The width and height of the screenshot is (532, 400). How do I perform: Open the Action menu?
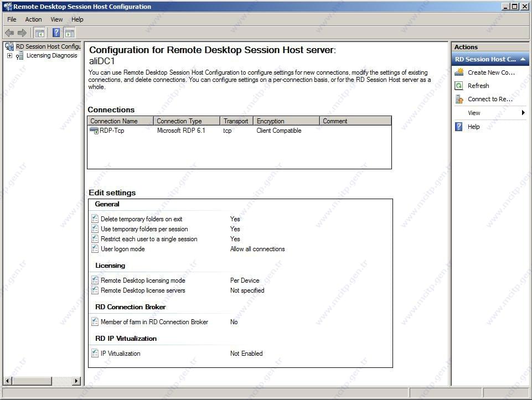[34, 19]
